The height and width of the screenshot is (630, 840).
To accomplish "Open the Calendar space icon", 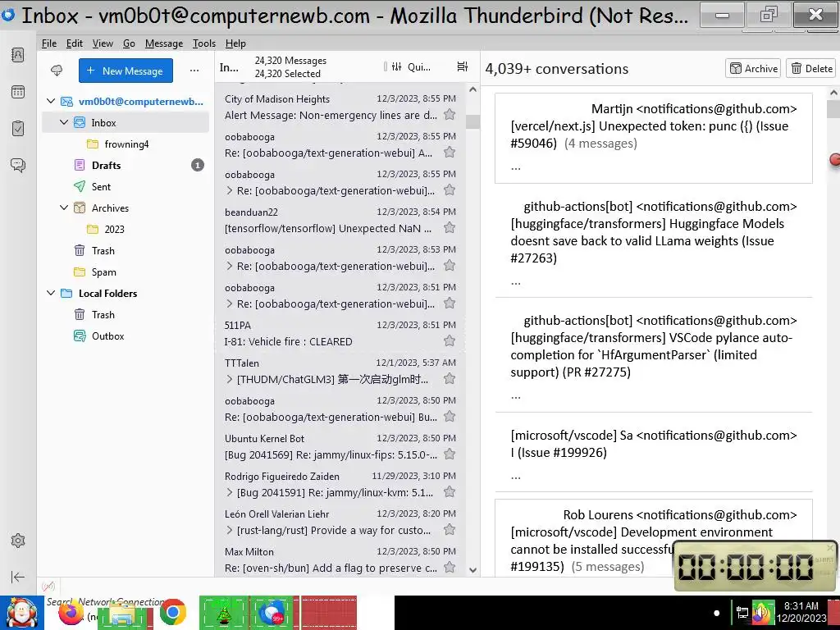I will [x=18, y=92].
